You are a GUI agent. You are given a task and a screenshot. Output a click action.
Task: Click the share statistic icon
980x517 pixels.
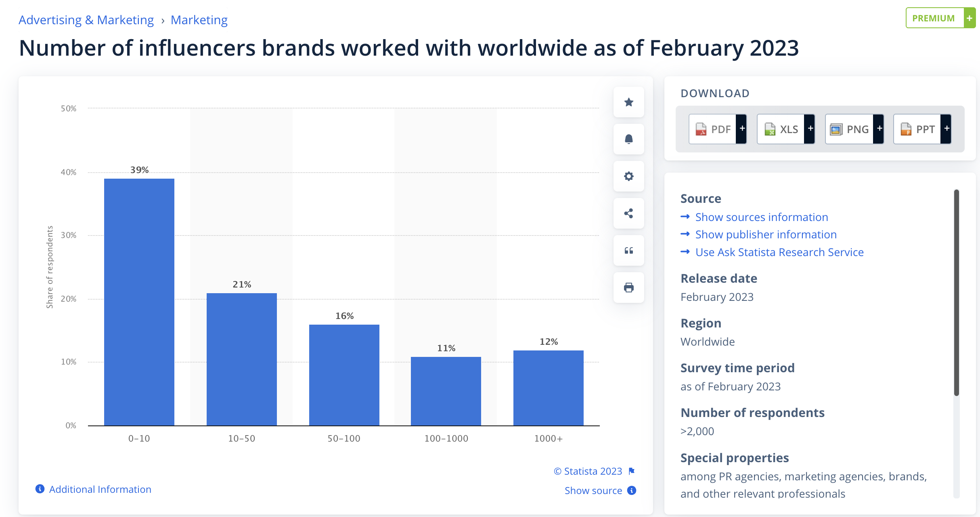(x=628, y=213)
